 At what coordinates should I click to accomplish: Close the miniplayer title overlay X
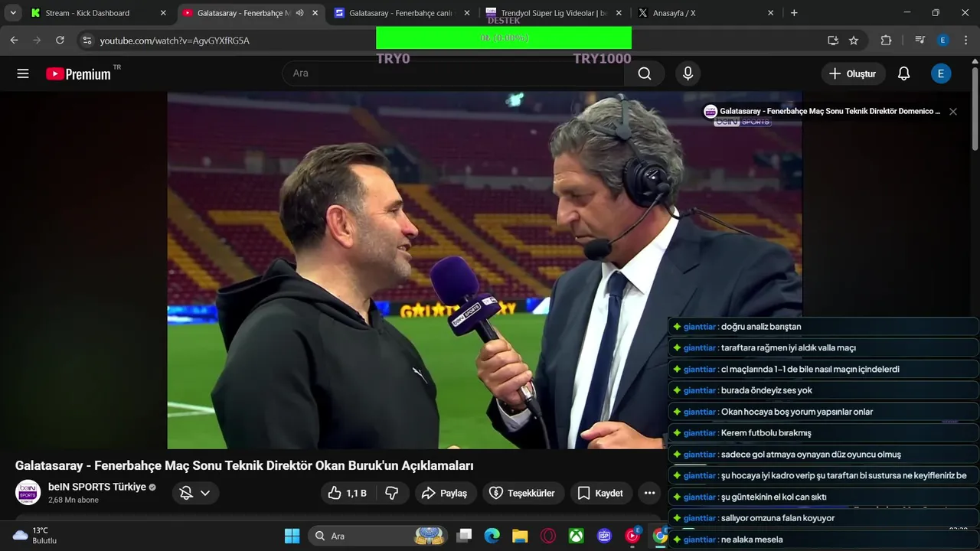[x=953, y=112]
